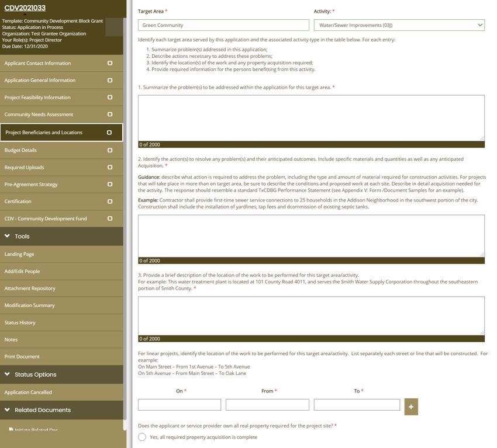Open CDV - Community Development Fund form
The image size is (497, 448).
[46, 218]
